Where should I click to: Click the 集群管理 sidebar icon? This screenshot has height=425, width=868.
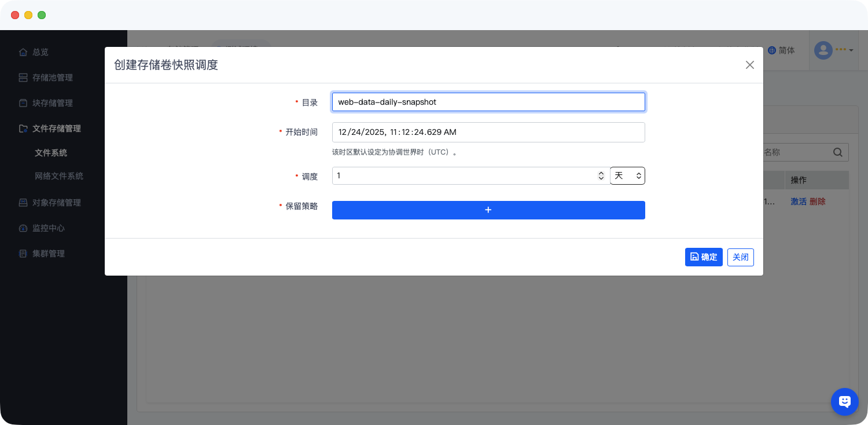point(23,254)
